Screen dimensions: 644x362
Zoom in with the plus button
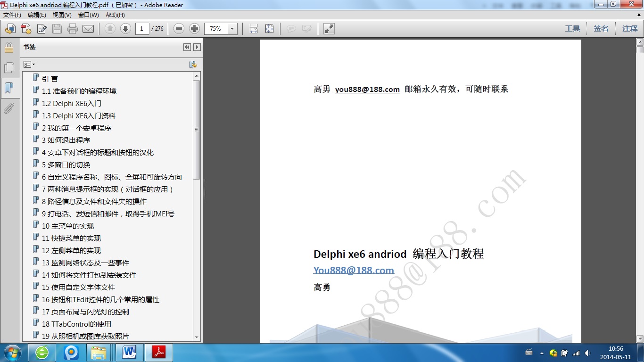pos(194,29)
